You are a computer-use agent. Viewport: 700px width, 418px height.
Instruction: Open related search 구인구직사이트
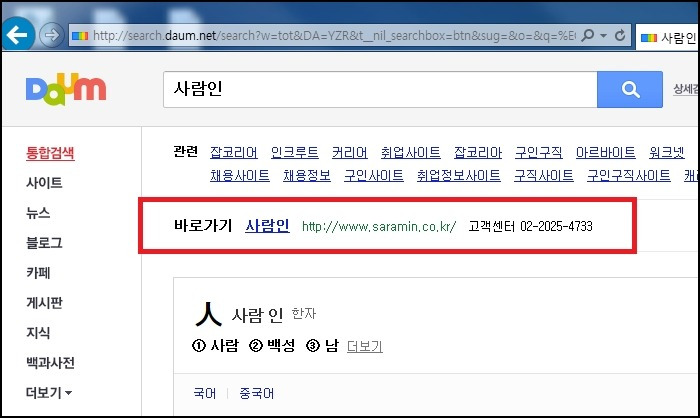pos(629,176)
